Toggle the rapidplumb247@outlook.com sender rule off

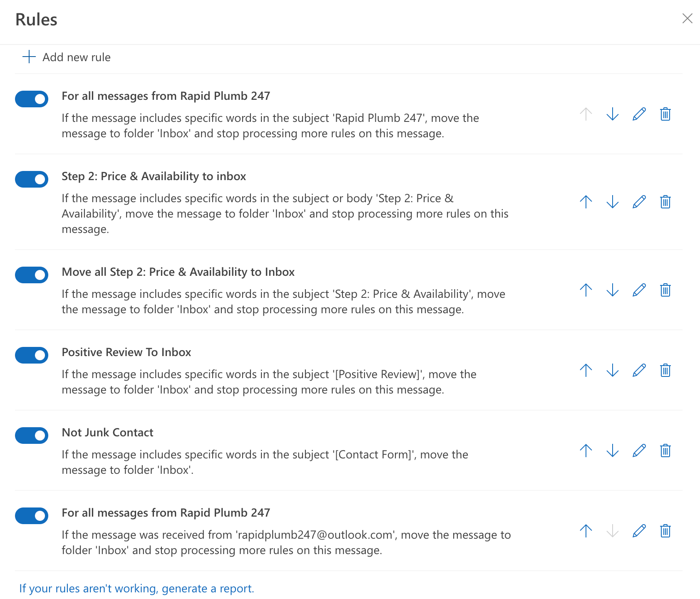coord(32,516)
